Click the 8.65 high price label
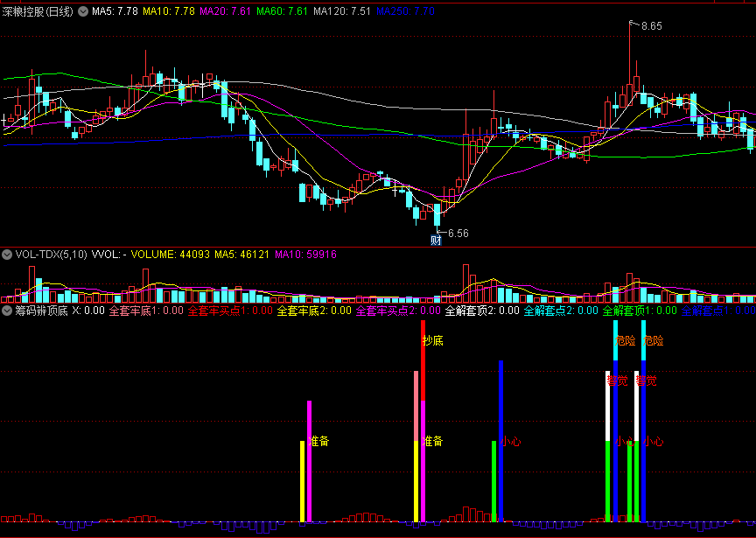The image size is (756, 538). [651, 26]
